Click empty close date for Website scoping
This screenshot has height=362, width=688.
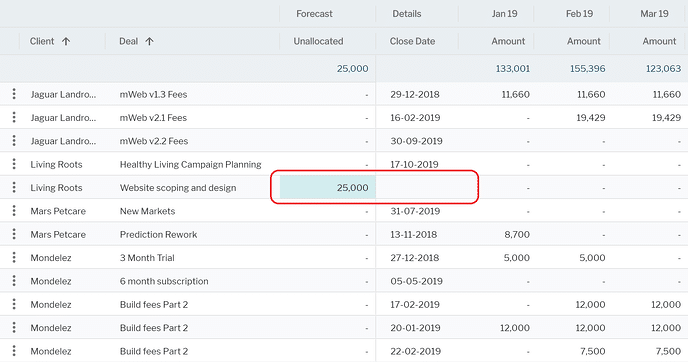click(417, 187)
